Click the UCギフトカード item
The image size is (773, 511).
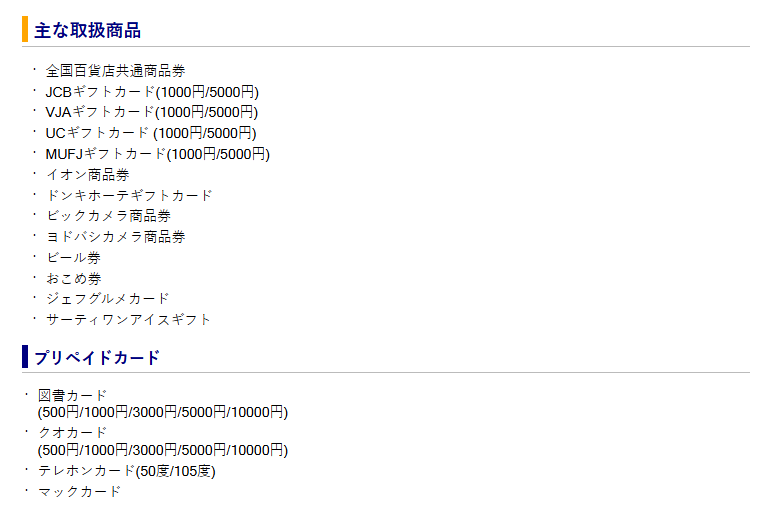[150, 133]
